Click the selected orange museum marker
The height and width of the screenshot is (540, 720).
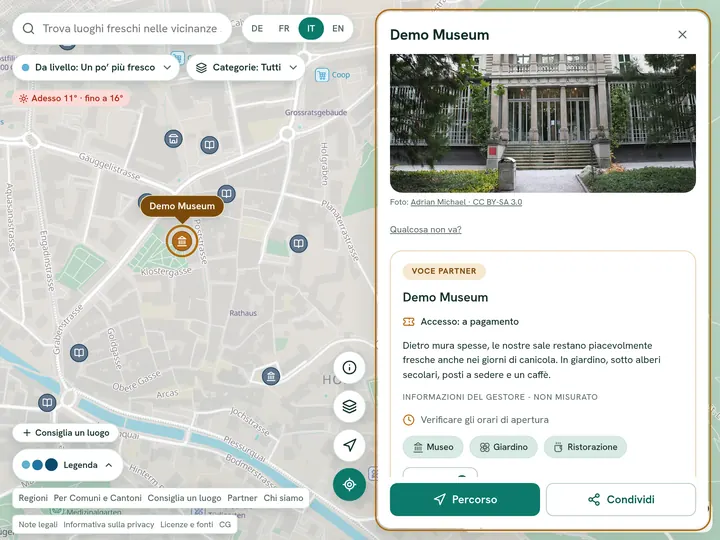tap(182, 241)
